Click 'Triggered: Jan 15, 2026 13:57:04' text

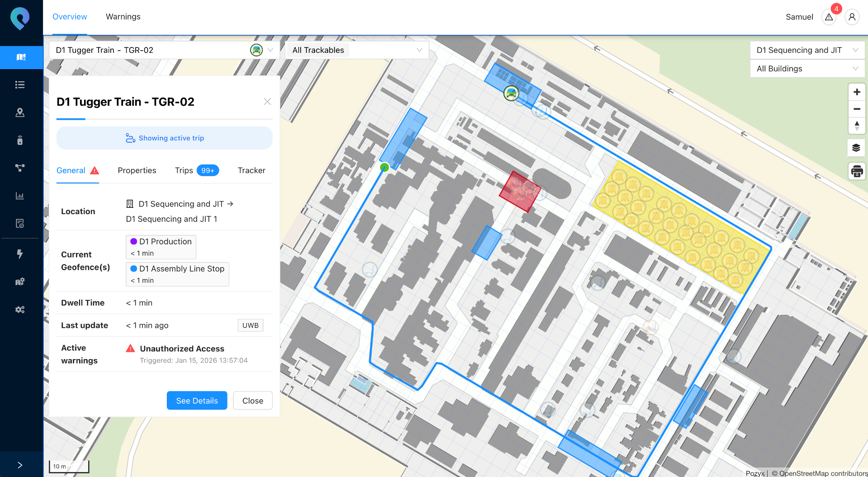coord(194,360)
